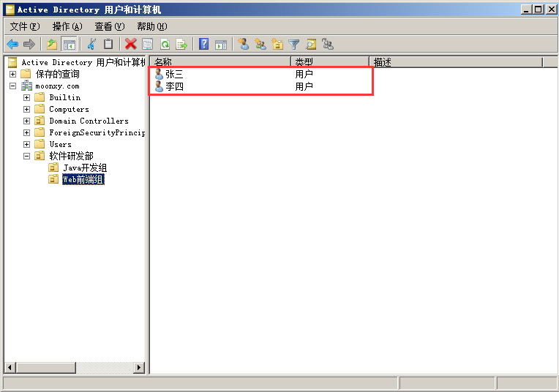559x392 pixels.
Task: Select the Domain Controllers tree item
Action: click(x=89, y=121)
